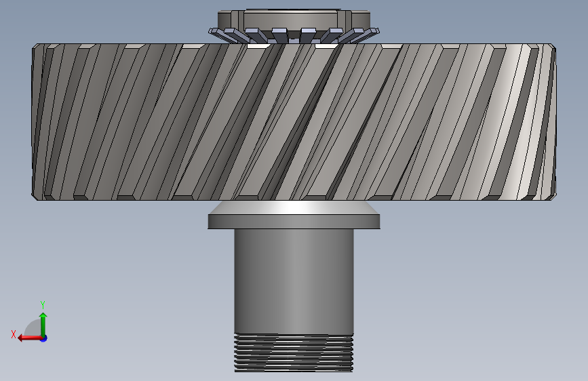Select the threaded end of the shaft
This screenshot has height=381, width=588.
pyautogui.click(x=294, y=353)
